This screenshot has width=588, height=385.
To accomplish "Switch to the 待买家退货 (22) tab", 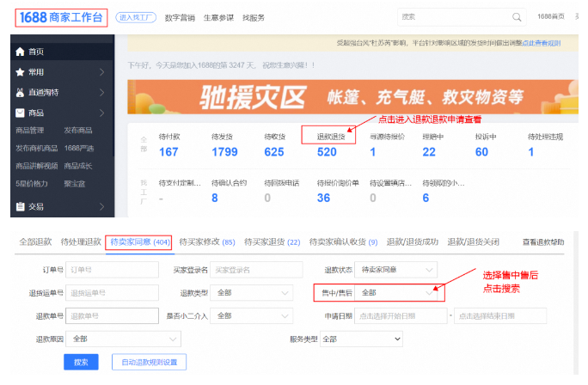I will (x=273, y=242).
